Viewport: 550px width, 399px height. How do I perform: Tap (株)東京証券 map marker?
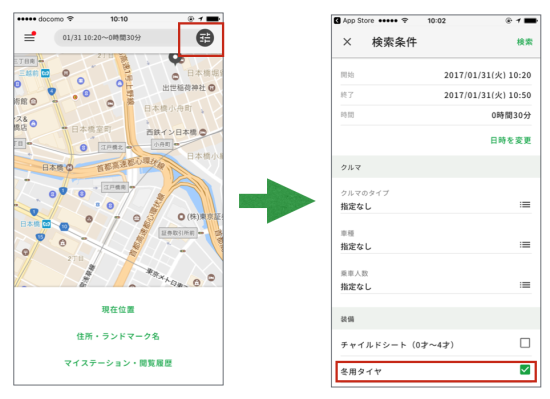[x=181, y=217]
